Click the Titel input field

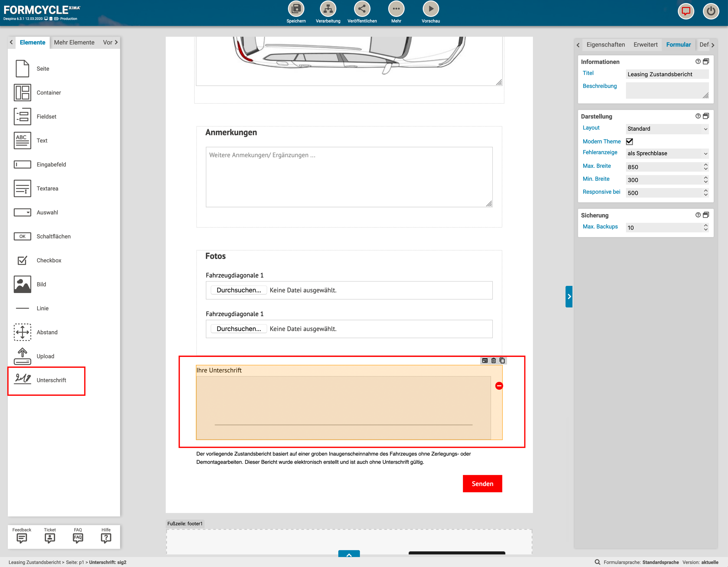(x=667, y=74)
